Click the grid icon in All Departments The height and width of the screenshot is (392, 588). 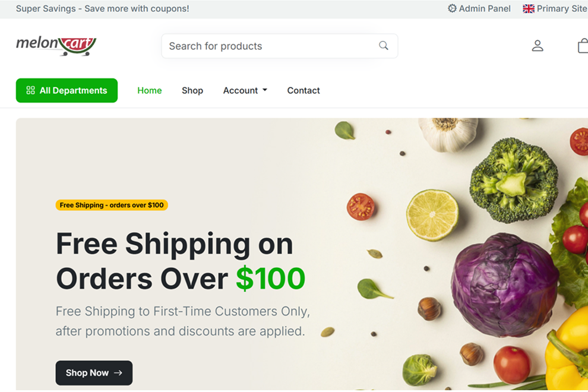point(30,90)
